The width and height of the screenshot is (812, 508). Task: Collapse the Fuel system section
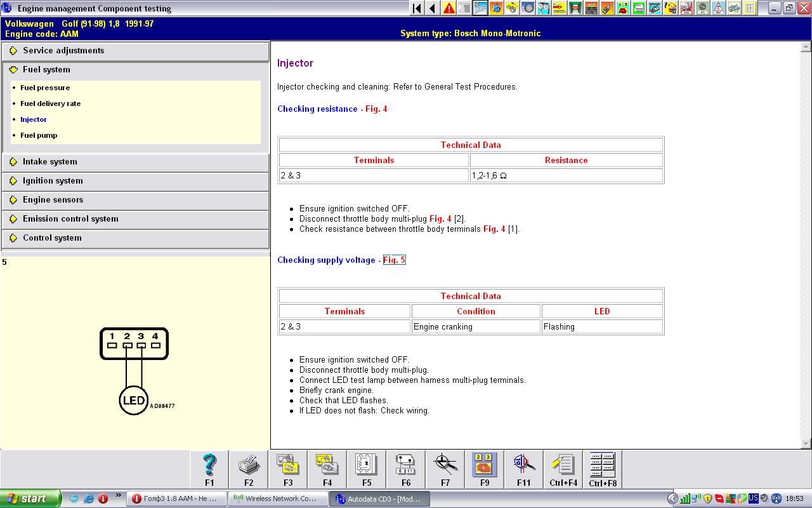click(46, 70)
